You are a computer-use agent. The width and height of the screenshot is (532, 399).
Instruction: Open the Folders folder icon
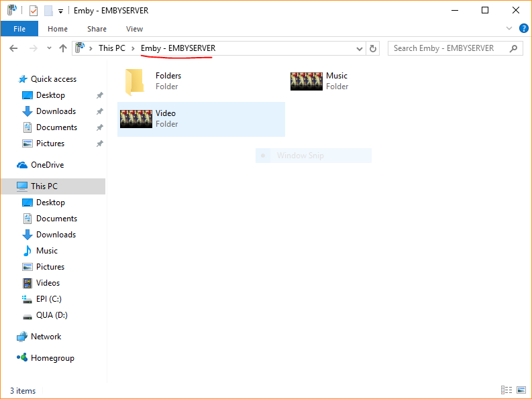pyautogui.click(x=135, y=82)
